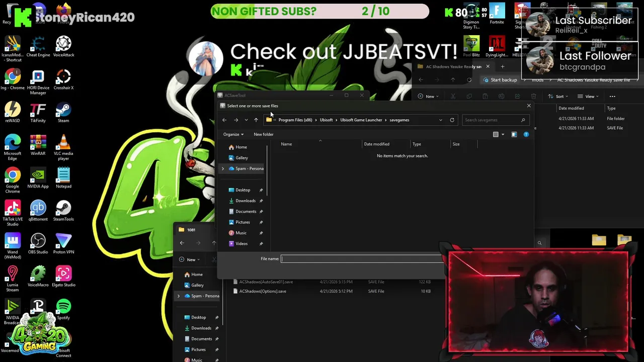Launch OBS Studio from the desktop
Screen dimensions: 644x362
point(38,243)
